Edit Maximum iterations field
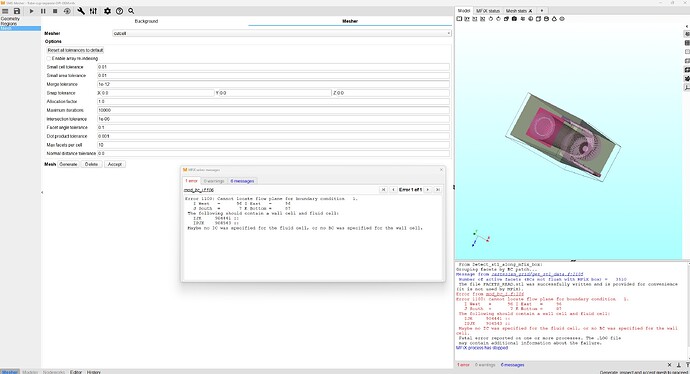Viewport: 690px width, 374px height. (273, 110)
